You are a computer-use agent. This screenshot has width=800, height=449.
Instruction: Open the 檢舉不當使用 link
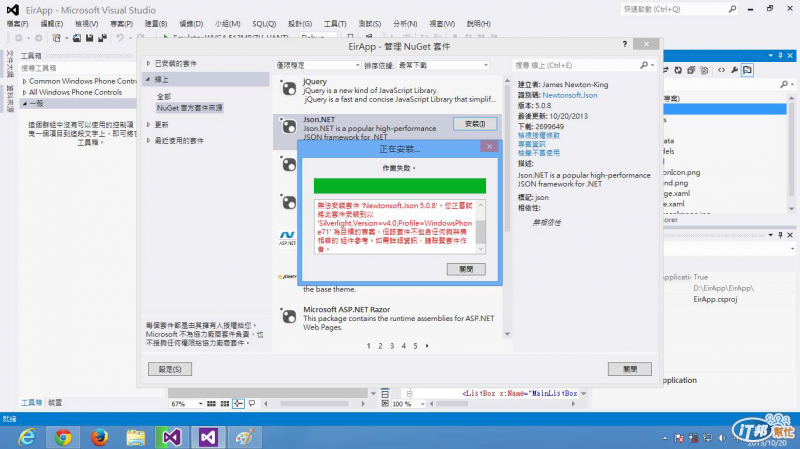[x=539, y=153]
